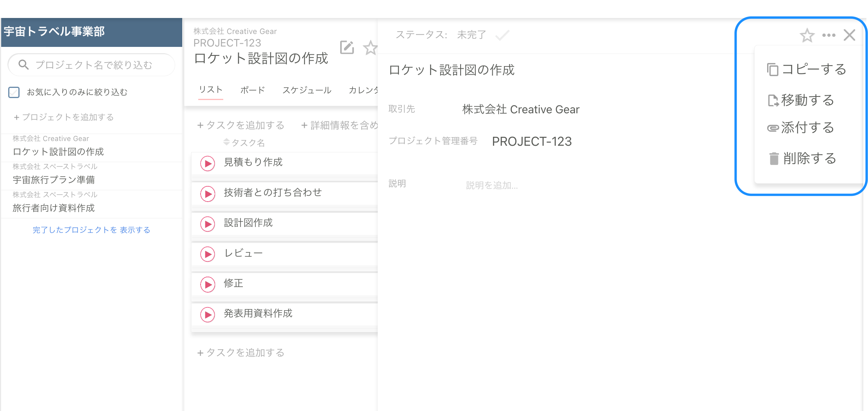
Task: Enable the お気に入りのみに絞り込む checkbox
Action: pos(14,92)
